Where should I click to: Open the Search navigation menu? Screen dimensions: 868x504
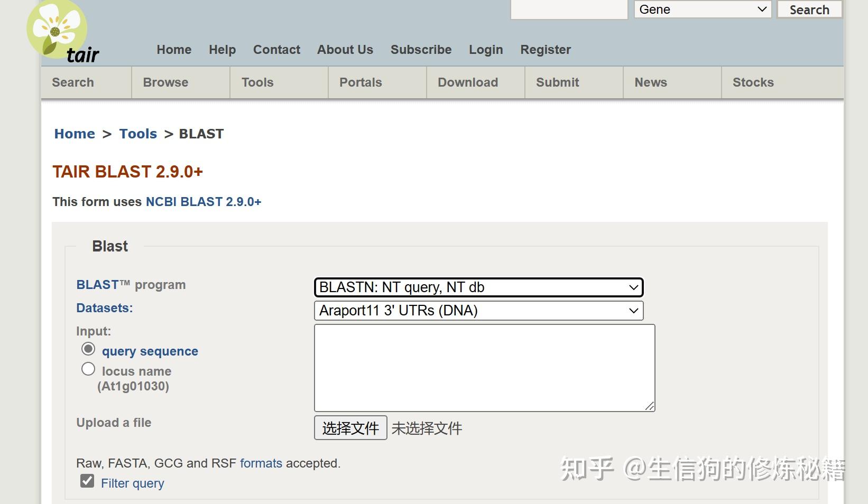[x=86, y=82]
